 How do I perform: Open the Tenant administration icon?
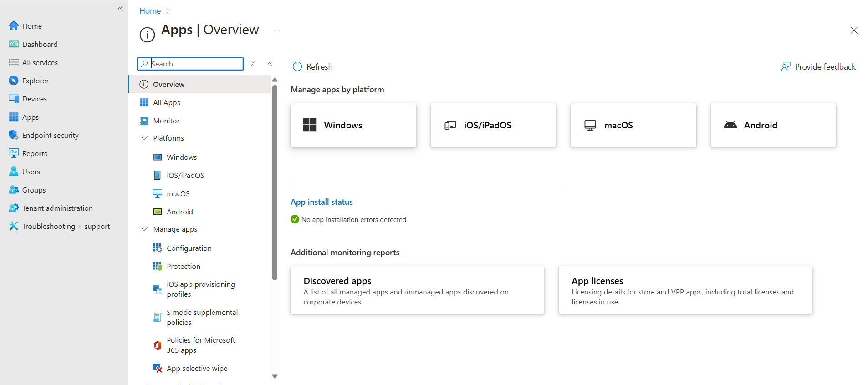[14, 208]
